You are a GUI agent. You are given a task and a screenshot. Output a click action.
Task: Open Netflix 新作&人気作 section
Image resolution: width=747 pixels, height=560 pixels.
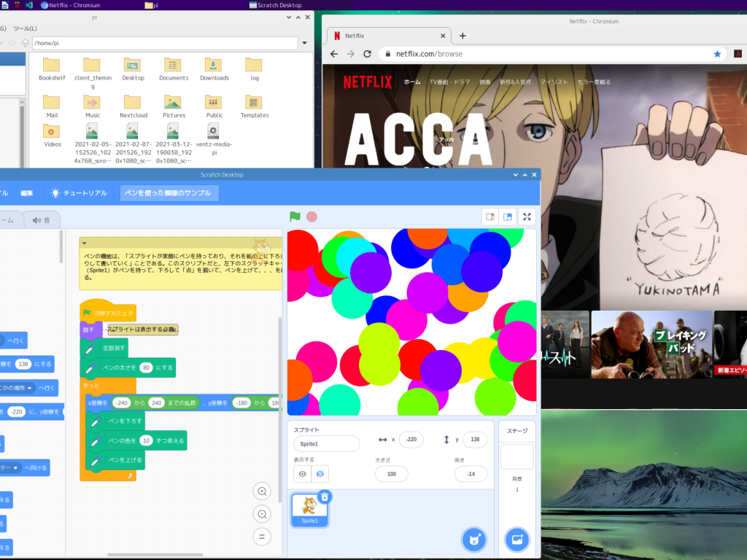[515, 82]
